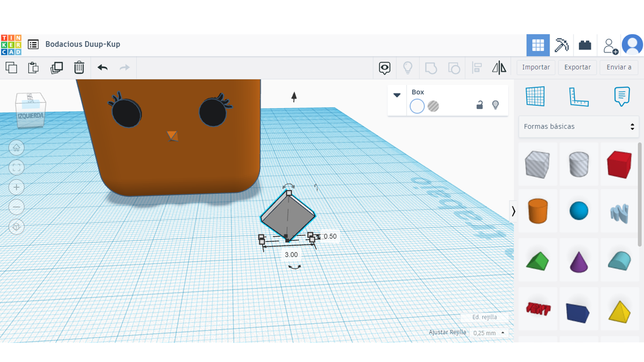Select the purple Cone shape
The image size is (644, 362).
(x=579, y=262)
